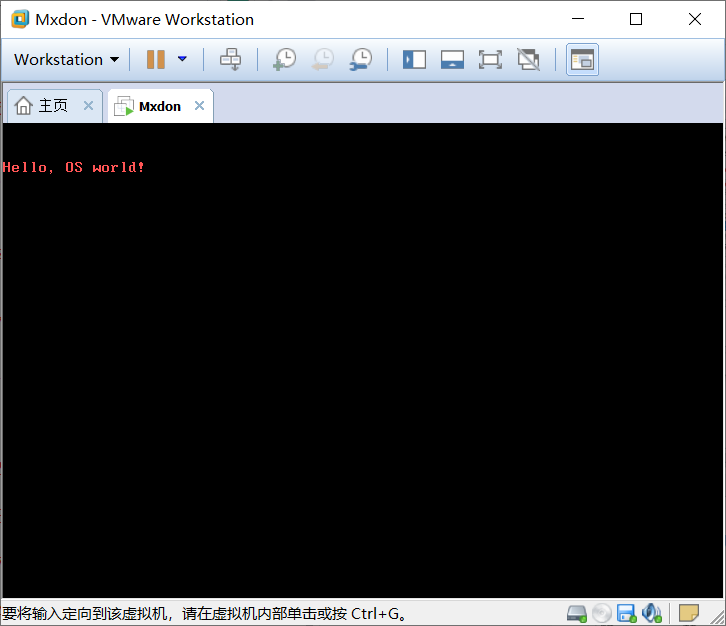Open the Workstation dropdown menu
The height and width of the screenshot is (626, 726).
[x=67, y=60]
